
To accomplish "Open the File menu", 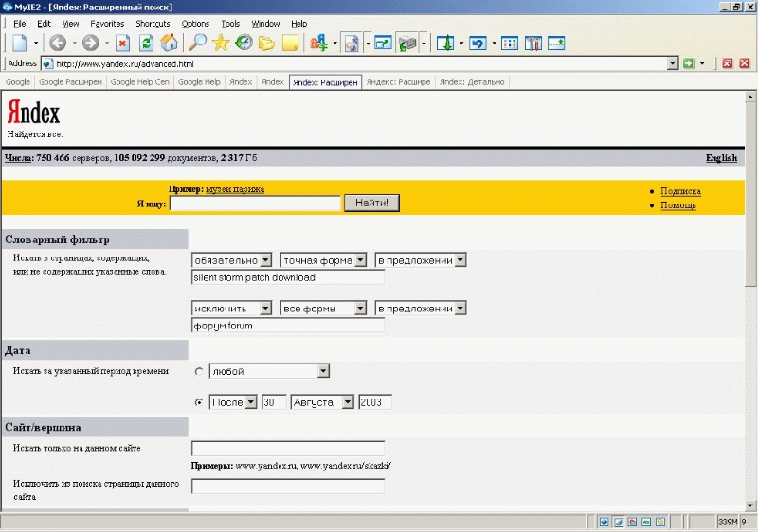I will 19,23.
